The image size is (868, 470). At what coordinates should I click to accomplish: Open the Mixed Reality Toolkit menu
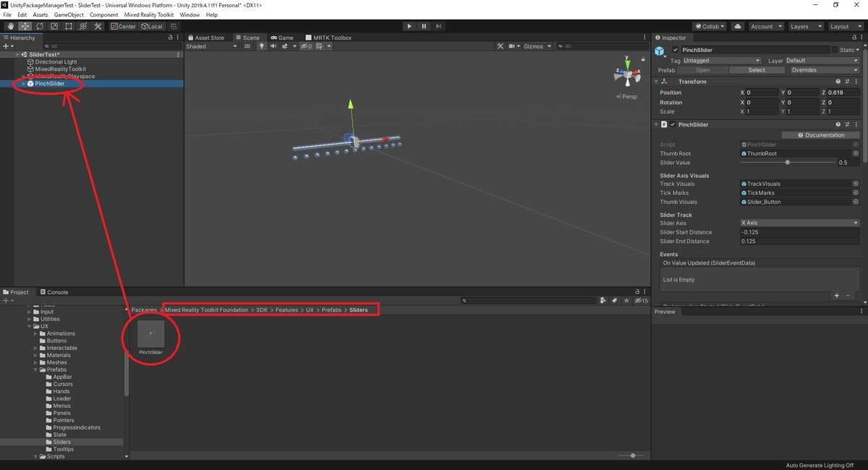tap(148, 14)
